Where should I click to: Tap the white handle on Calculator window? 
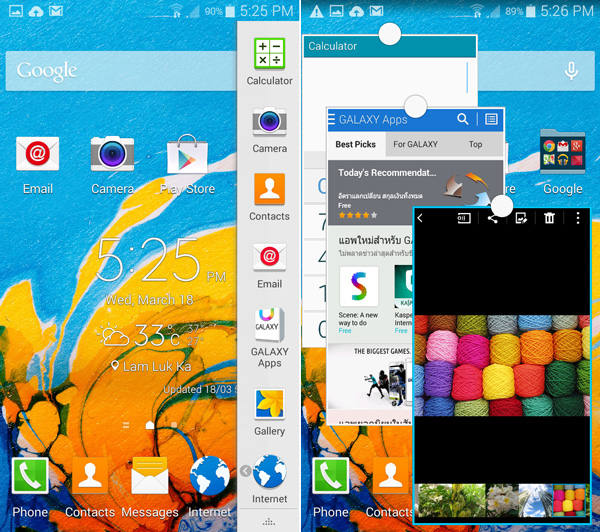click(390, 34)
